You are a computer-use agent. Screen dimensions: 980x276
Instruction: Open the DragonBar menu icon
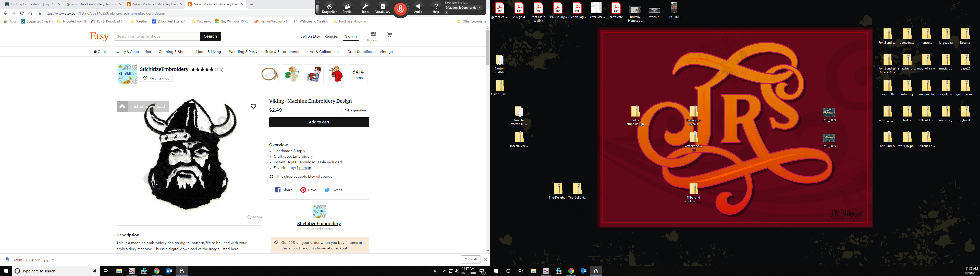[329, 8]
